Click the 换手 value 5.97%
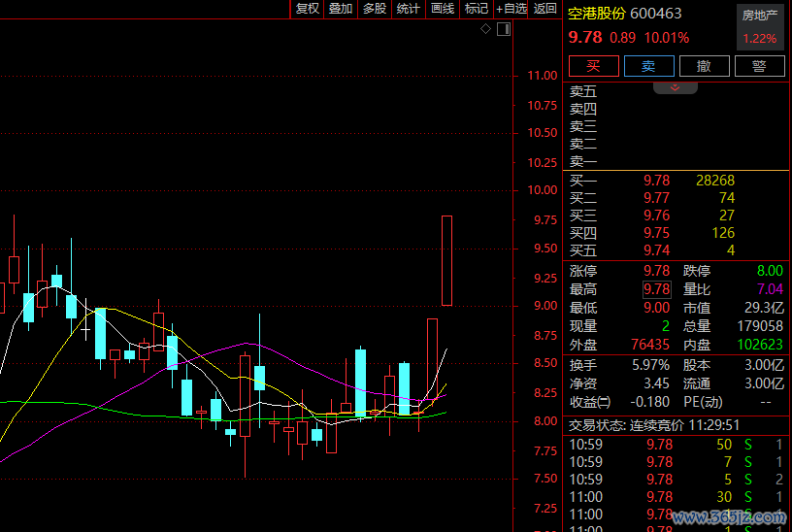792x532 pixels. tap(650, 365)
